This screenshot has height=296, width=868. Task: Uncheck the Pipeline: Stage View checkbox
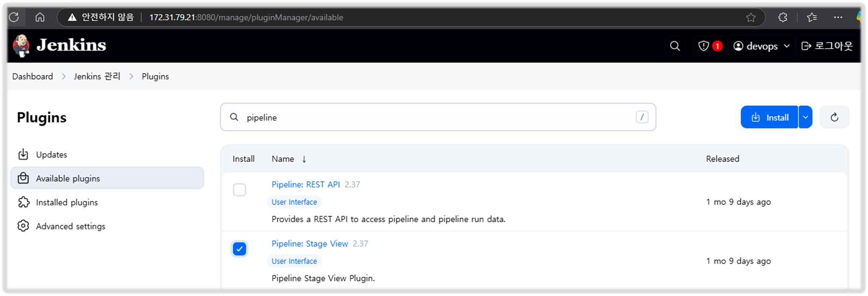tap(240, 249)
